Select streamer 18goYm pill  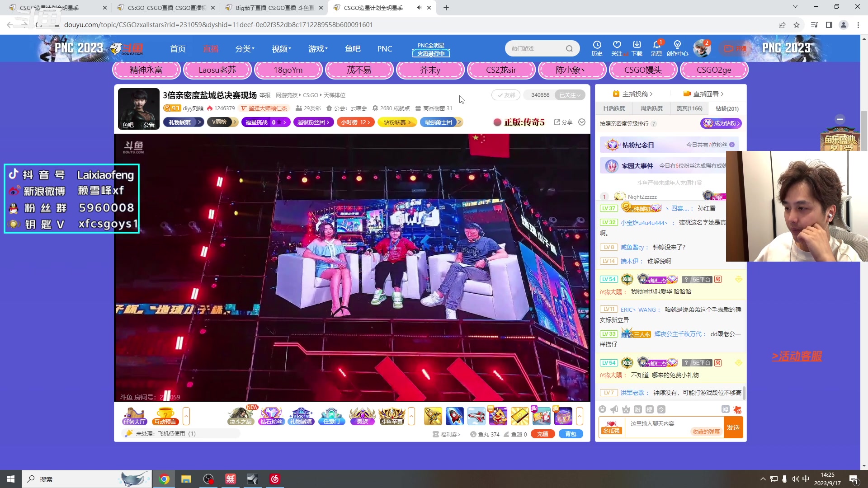point(288,70)
